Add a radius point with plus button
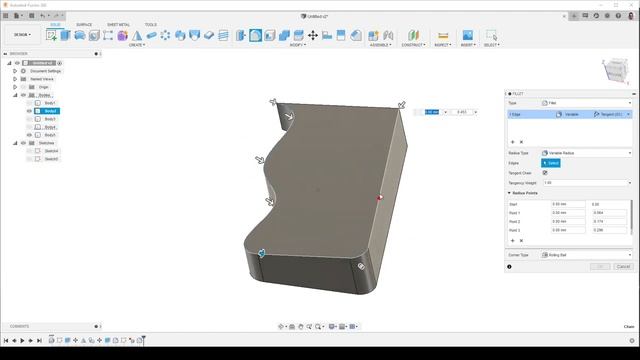The image size is (640, 360). click(513, 241)
